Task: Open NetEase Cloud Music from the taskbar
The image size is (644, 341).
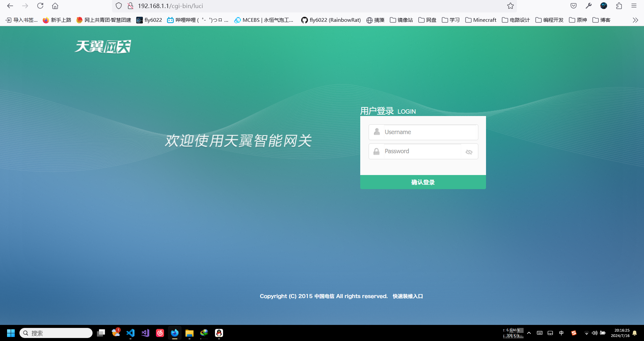Action: coord(160,333)
